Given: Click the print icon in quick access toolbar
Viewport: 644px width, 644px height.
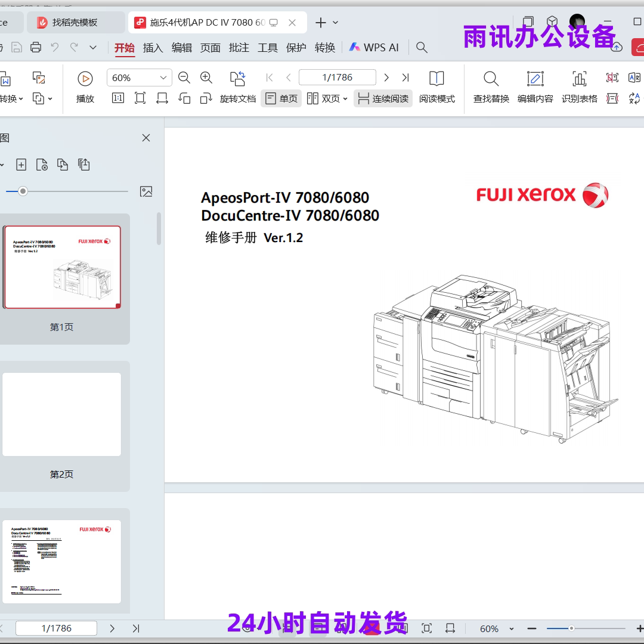Looking at the screenshot, I should (36, 47).
